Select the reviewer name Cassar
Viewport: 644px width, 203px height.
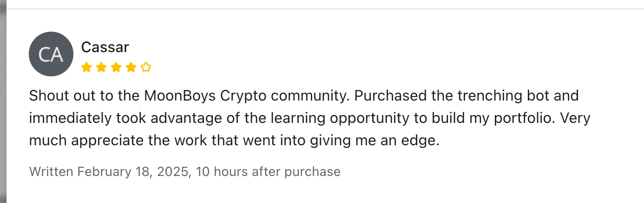[x=105, y=47]
